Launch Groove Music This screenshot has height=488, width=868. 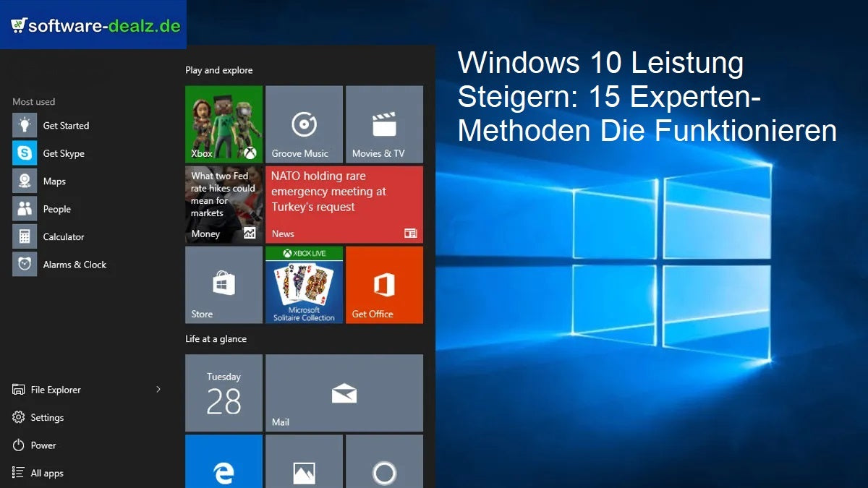pos(304,123)
